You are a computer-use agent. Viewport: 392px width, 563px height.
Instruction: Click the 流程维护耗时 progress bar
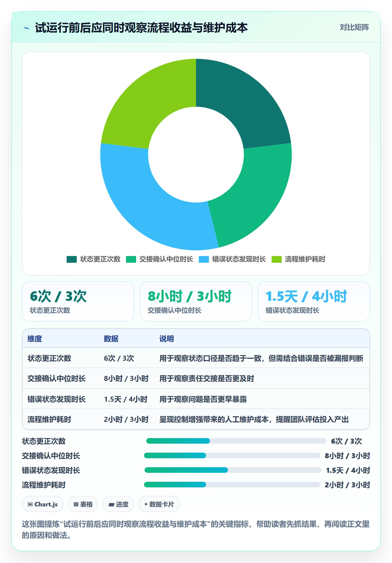coord(232,485)
